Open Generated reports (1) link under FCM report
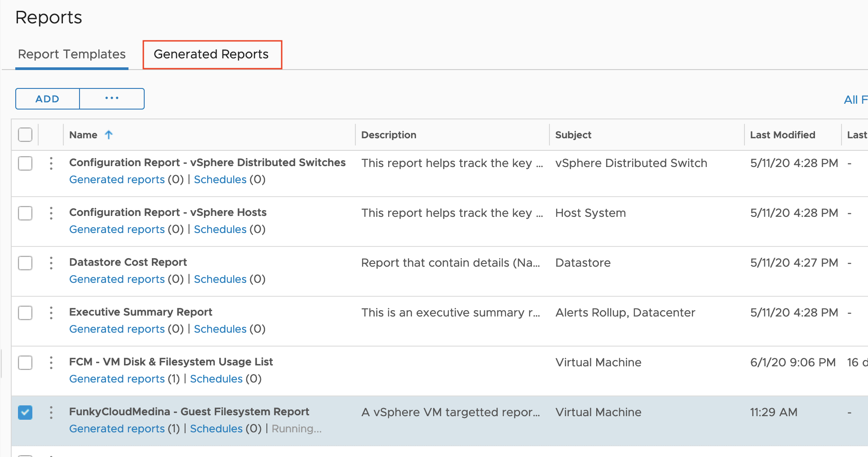Image resolution: width=868 pixels, height=457 pixels. pyautogui.click(x=117, y=379)
